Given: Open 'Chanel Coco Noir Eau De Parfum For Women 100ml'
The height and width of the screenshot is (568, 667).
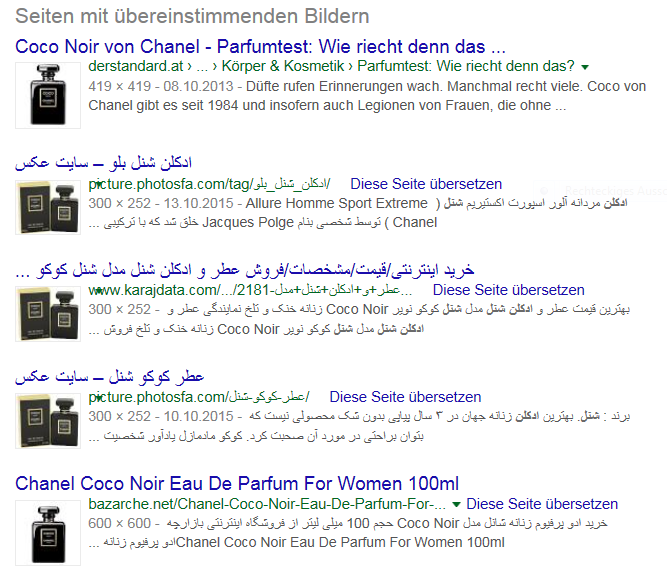Looking at the screenshot, I should (237, 483).
